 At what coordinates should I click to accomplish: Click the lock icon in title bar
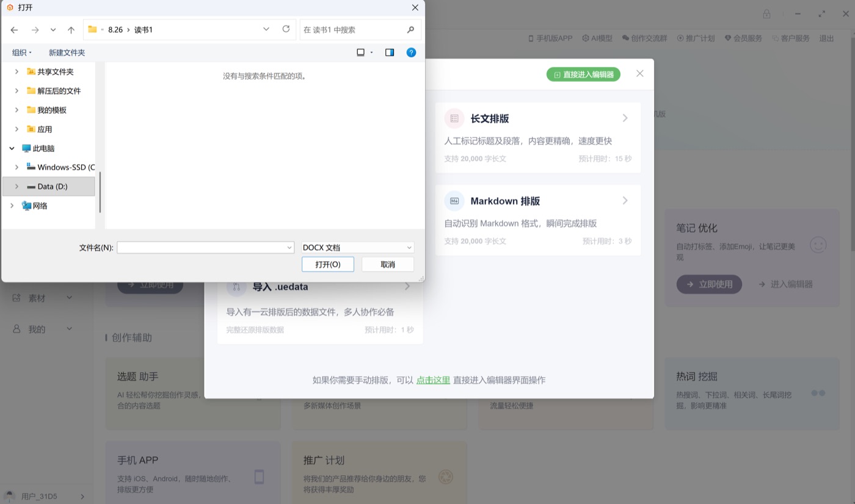766,13
